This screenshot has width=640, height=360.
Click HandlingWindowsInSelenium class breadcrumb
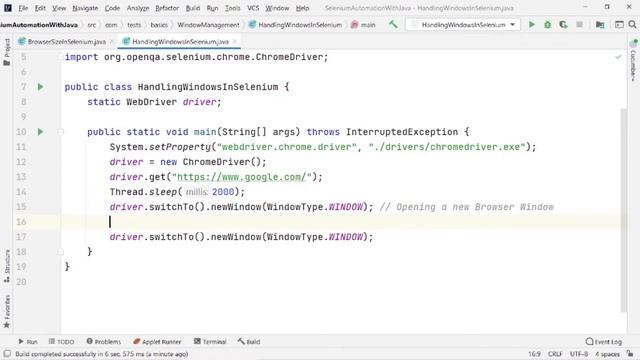tap(296, 25)
